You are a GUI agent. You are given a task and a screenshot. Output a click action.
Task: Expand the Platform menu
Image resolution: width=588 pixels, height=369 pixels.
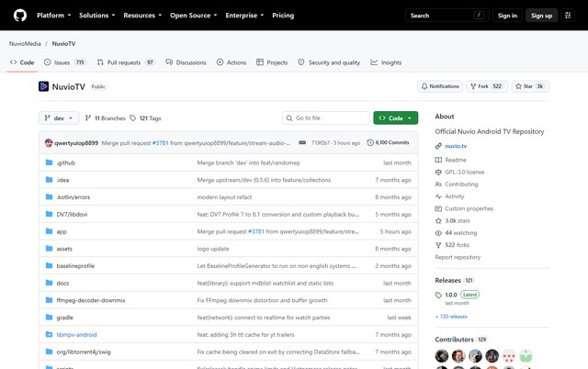[x=53, y=16]
